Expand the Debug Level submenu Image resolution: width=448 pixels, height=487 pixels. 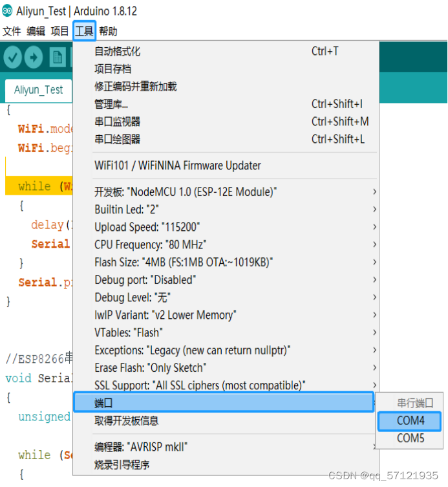[226, 298]
